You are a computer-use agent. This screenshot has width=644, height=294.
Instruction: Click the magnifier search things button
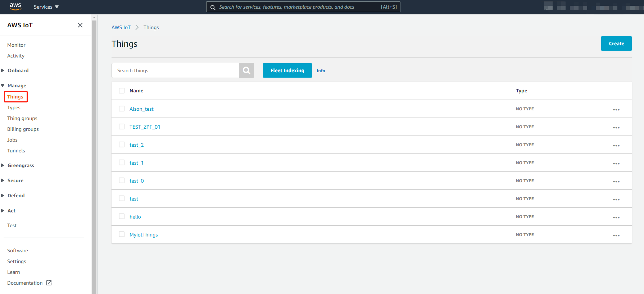click(x=246, y=70)
